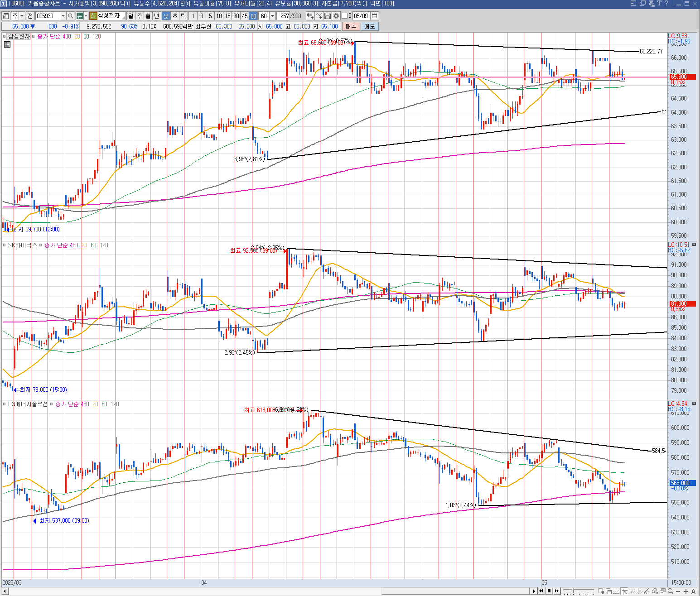Viewport: 700px width, 596px height.
Task: Click the bottom-bar overlapping windows icon
Action: pyautogui.click(x=609, y=591)
